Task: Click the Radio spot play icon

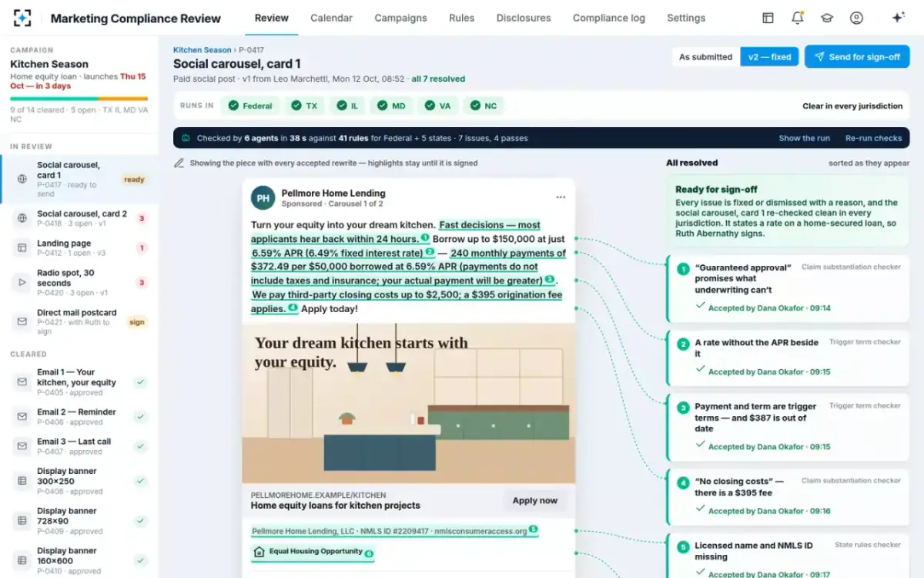Action: click(22, 283)
